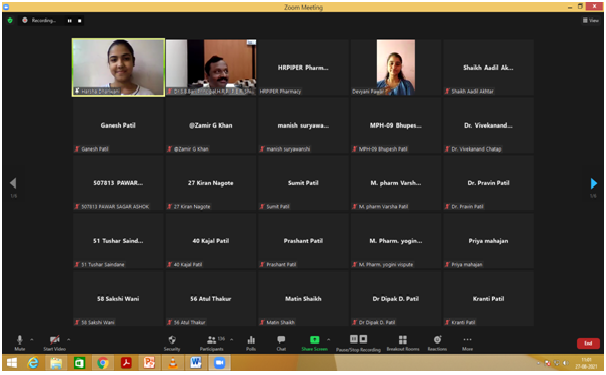Click the green encryption shield icon
This screenshot has width=606, height=375.
10,20
